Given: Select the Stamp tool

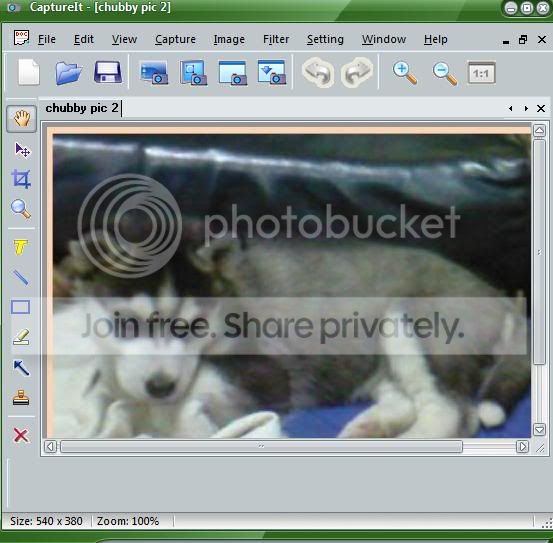Looking at the screenshot, I should pos(21,398).
